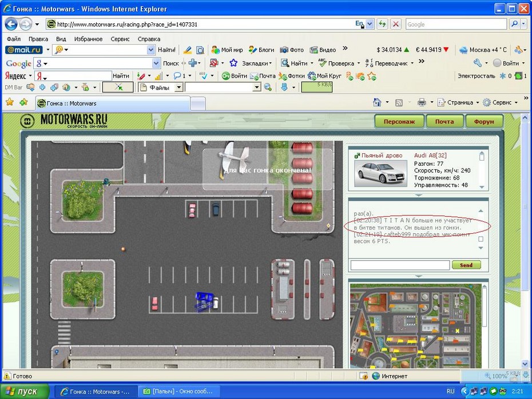Image resolution: width=532 pixels, height=399 pixels.
Task: Click the Refresh page icon
Action: [x=382, y=24]
